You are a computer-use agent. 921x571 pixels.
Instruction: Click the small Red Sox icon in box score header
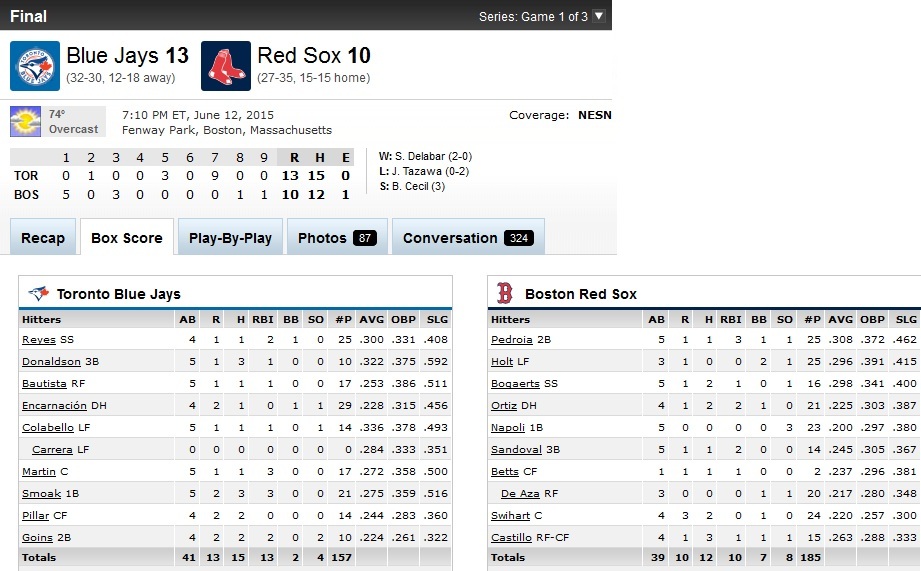coord(505,294)
